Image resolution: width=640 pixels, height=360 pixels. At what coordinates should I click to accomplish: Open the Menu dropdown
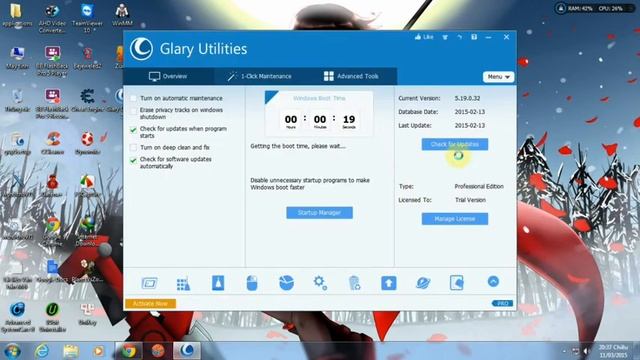(498, 77)
